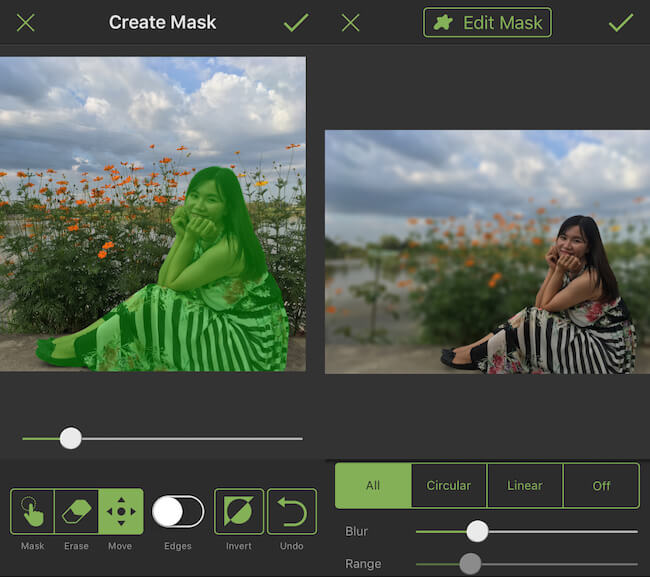Activate the Move tool
Screen dimensions: 650x577
click(120, 512)
